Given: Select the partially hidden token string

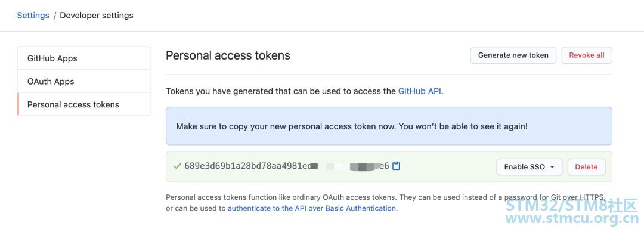Looking at the screenshot, I should [287, 166].
